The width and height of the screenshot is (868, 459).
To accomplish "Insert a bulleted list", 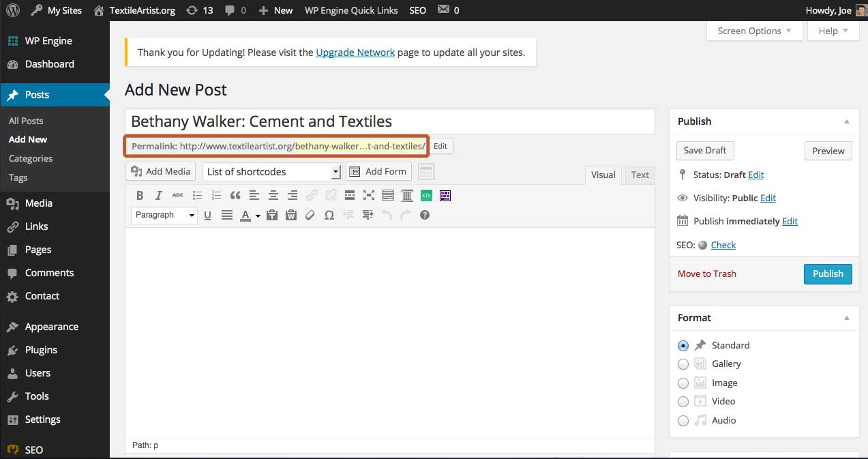I will (x=197, y=196).
